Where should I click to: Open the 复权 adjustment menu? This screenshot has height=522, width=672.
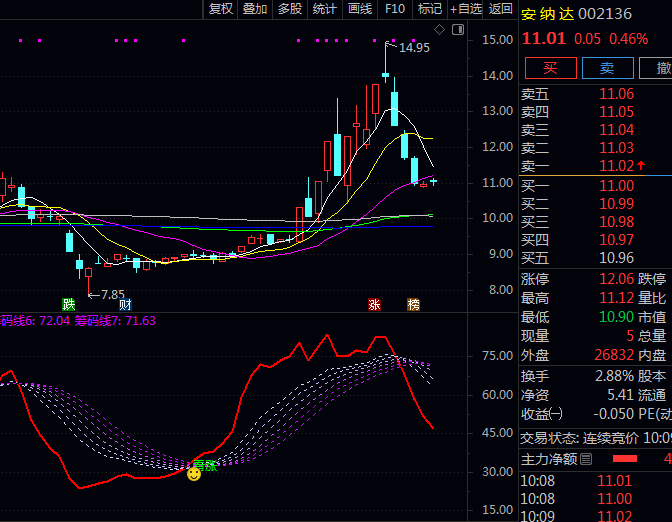point(221,9)
